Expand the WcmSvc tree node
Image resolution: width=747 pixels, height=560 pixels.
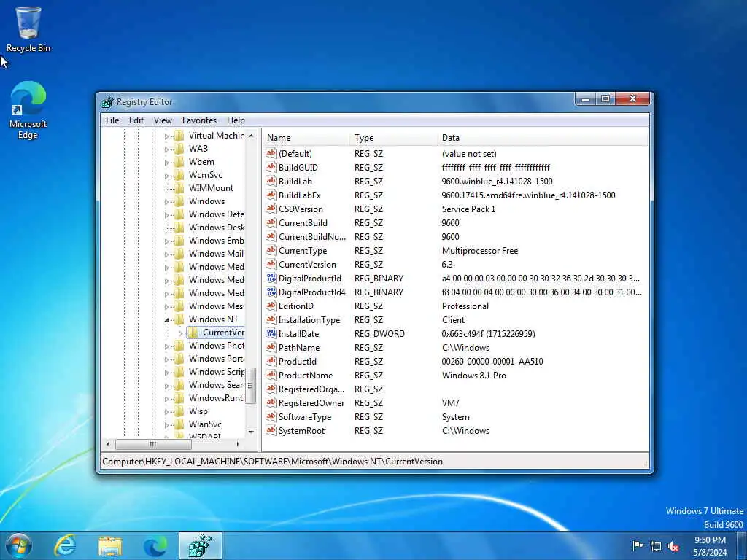coord(167,176)
